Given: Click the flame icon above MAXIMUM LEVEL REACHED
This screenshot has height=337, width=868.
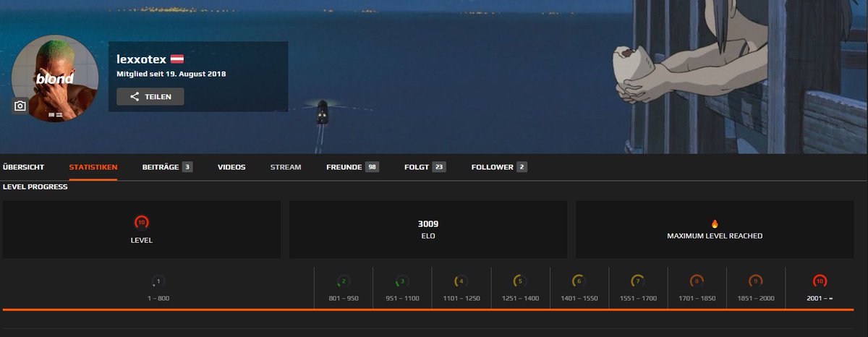Looking at the screenshot, I should (x=715, y=224).
